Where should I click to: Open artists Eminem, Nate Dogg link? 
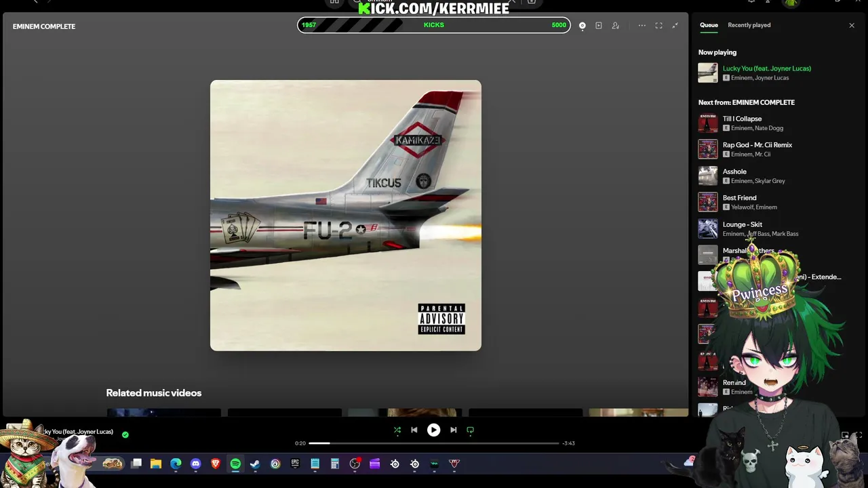(757, 128)
